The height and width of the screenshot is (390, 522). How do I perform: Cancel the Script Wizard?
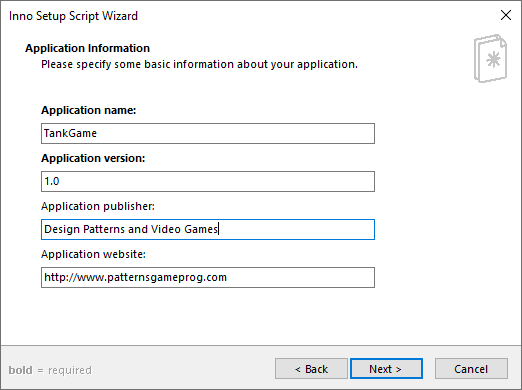(x=471, y=369)
